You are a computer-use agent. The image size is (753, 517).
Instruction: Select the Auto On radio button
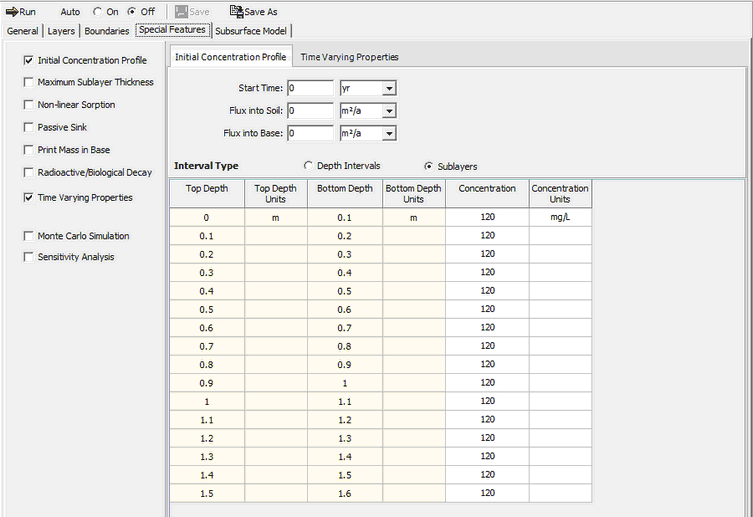tap(98, 12)
